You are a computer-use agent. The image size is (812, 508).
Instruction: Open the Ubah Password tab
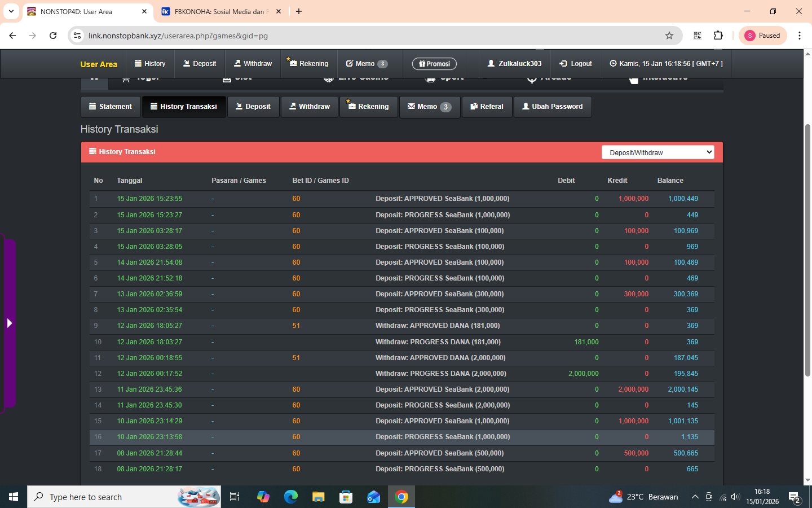553,107
